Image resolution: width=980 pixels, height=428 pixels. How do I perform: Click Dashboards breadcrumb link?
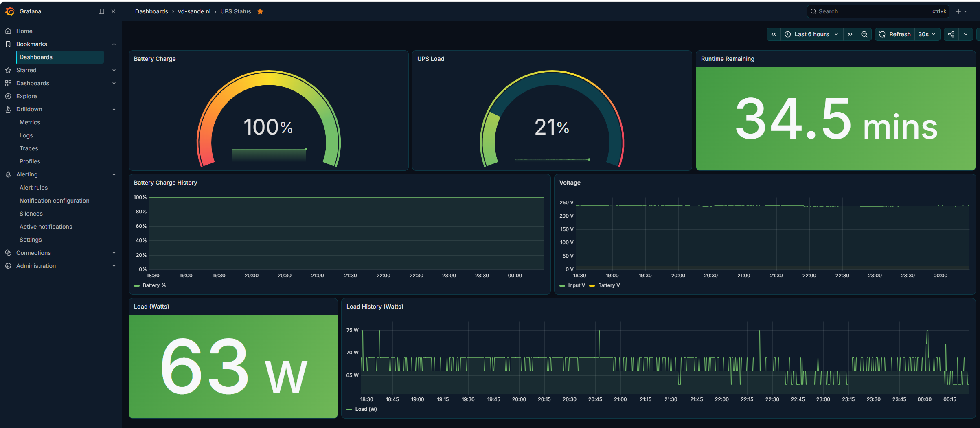coord(151,11)
